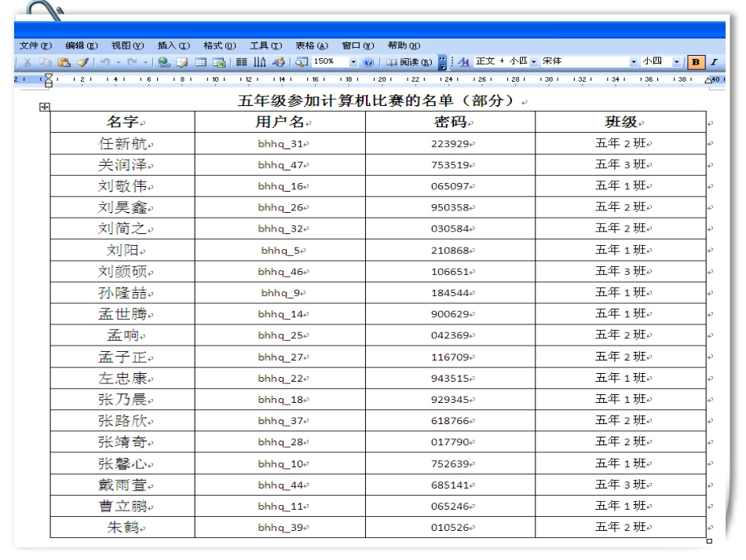Click the 班级 header cell
Viewport: 746px width, 560px height.
coord(620,122)
